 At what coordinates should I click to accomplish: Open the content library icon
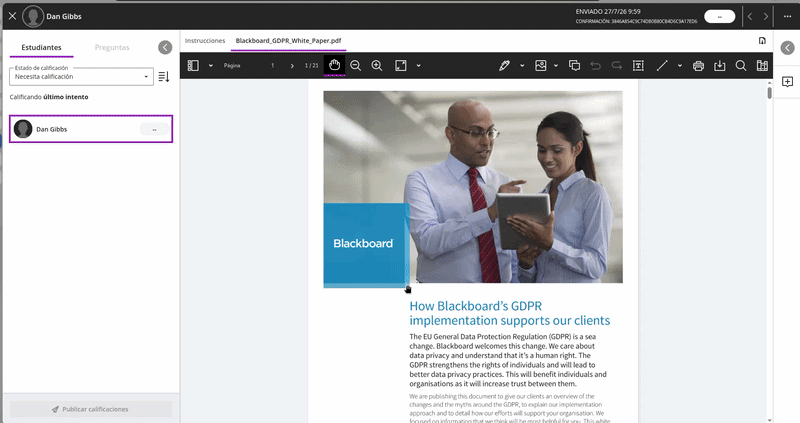tap(762, 65)
